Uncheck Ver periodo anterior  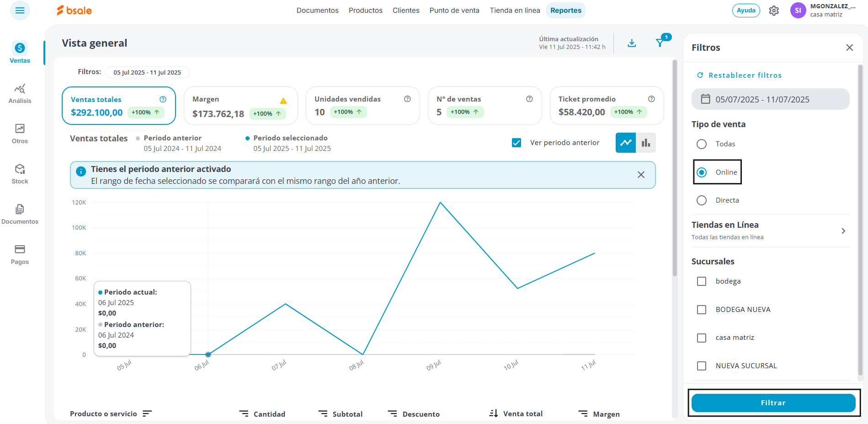517,143
